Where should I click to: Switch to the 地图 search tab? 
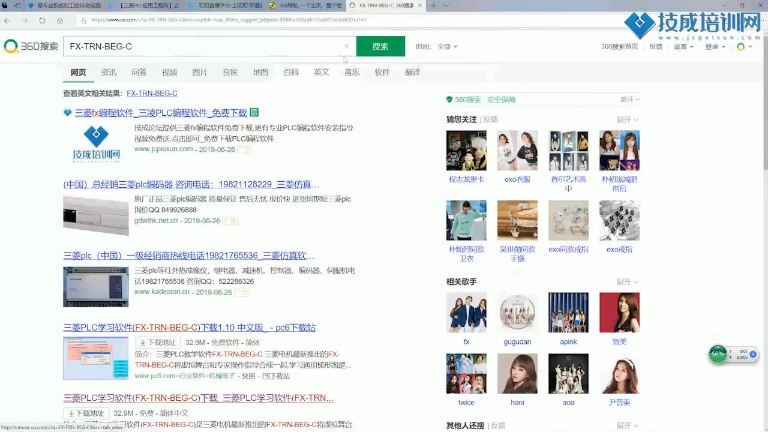pyautogui.click(x=261, y=72)
